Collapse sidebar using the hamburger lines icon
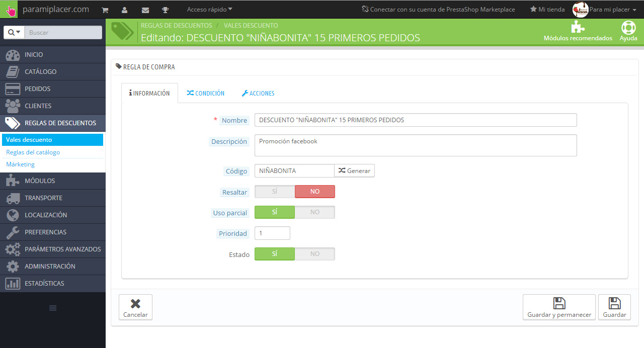The width and height of the screenshot is (644, 348). click(53, 308)
